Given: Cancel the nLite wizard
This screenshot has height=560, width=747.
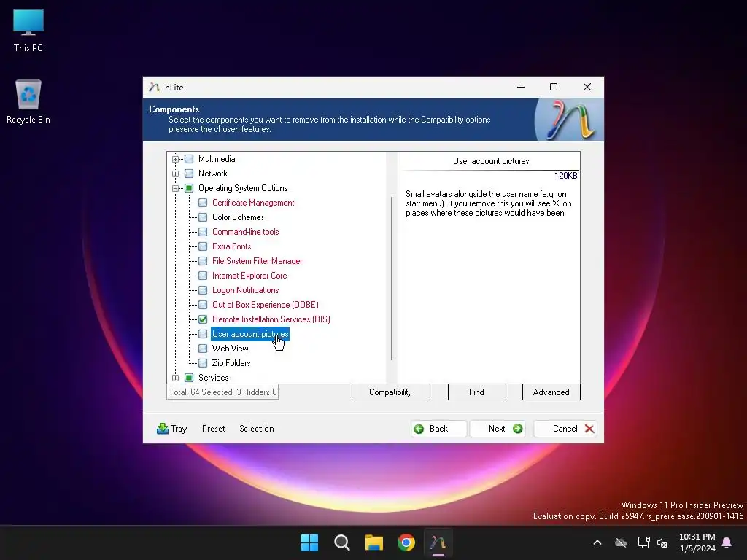Looking at the screenshot, I should [x=565, y=429].
